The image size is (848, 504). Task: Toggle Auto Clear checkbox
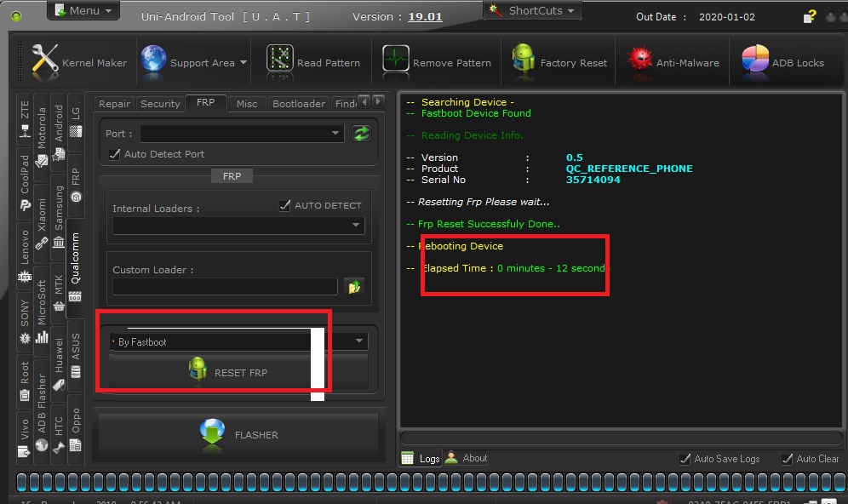[x=787, y=459]
